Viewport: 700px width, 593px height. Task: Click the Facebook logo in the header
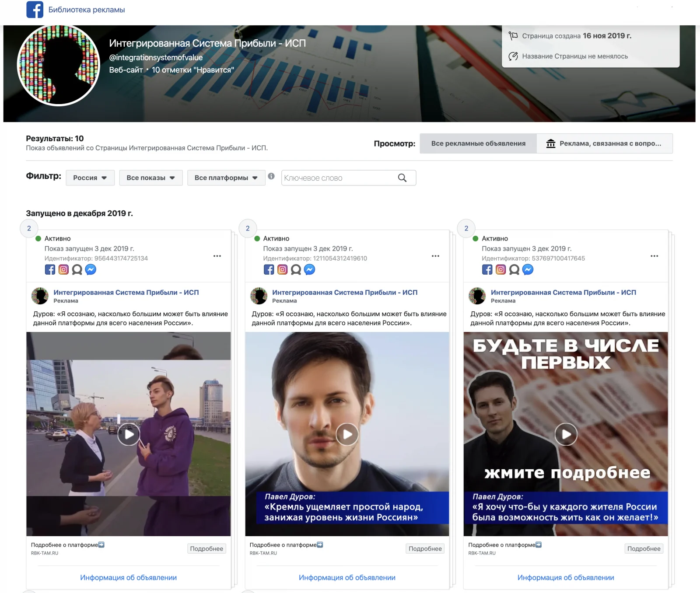[35, 10]
